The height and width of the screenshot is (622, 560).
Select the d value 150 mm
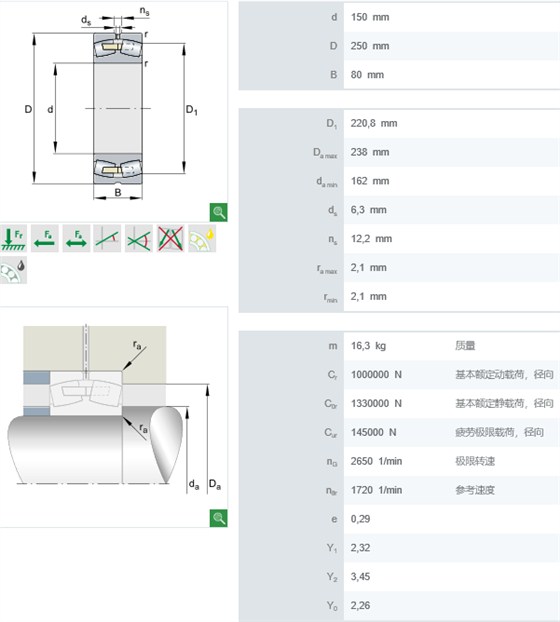(x=370, y=17)
